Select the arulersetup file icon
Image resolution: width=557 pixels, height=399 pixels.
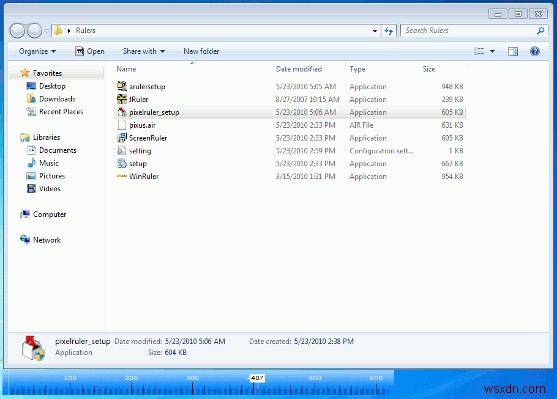pyautogui.click(x=121, y=86)
